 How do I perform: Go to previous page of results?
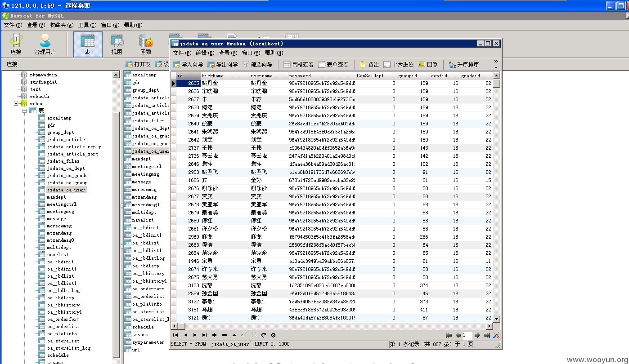(x=458, y=335)
